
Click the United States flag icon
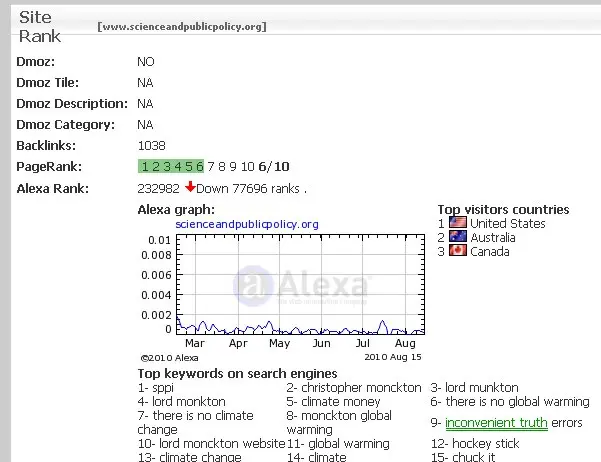coord(458,222)
